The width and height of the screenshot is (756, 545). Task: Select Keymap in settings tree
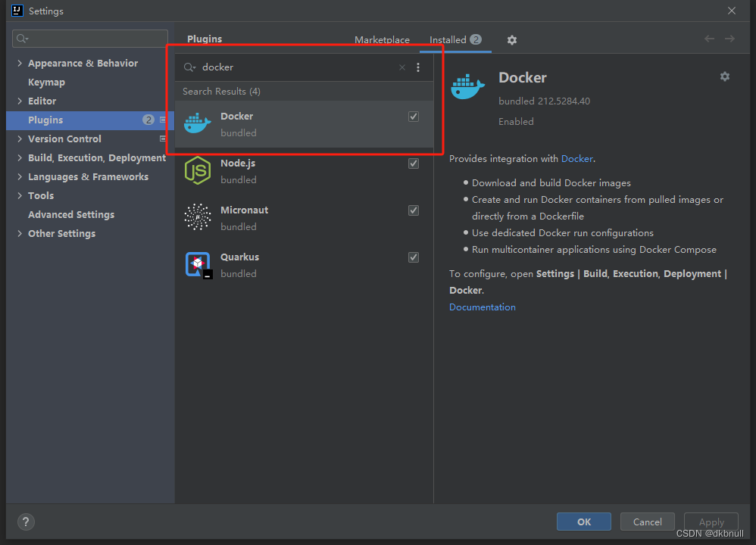pyautogui.click(x=46, y=83)
